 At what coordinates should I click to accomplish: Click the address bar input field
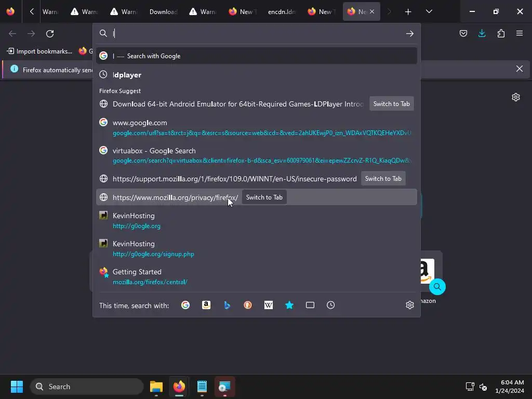(258, 33)
